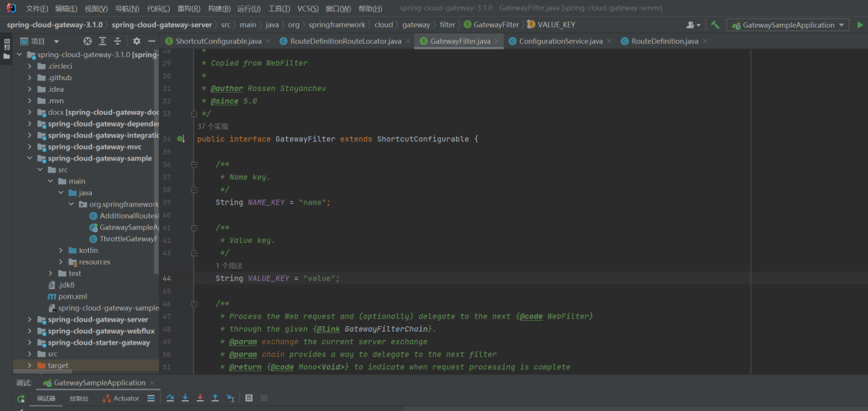Click the locate/select opened file target icon
The width and height of the screenshot is (868, 411).
coord(87,42)
